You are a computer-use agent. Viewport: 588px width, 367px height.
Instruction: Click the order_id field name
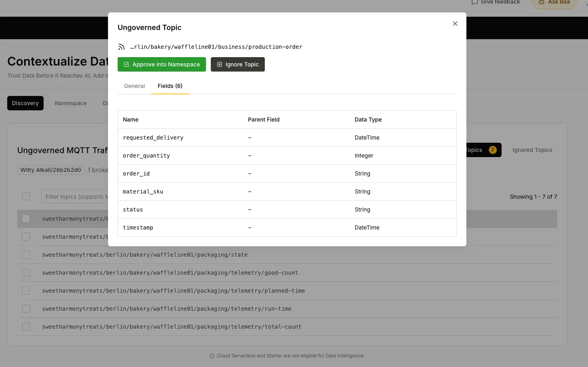click(136, 174)
